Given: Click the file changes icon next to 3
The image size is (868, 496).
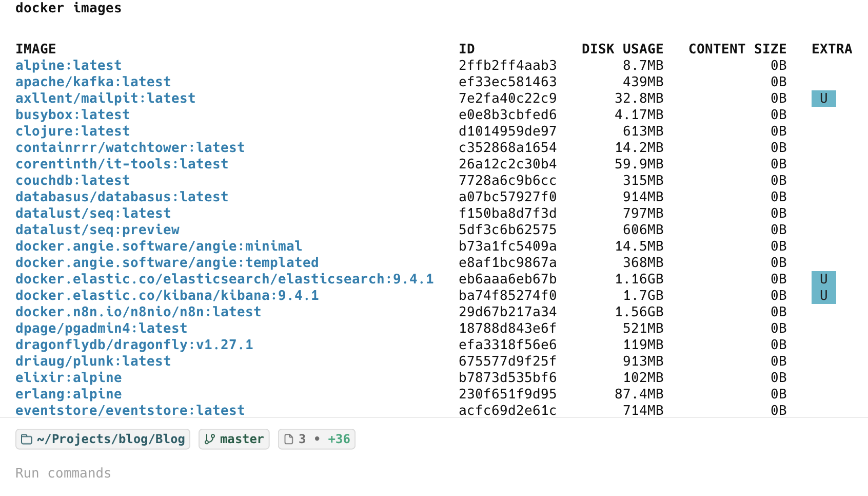Looking at the screenshot, I should coord(289,440).
